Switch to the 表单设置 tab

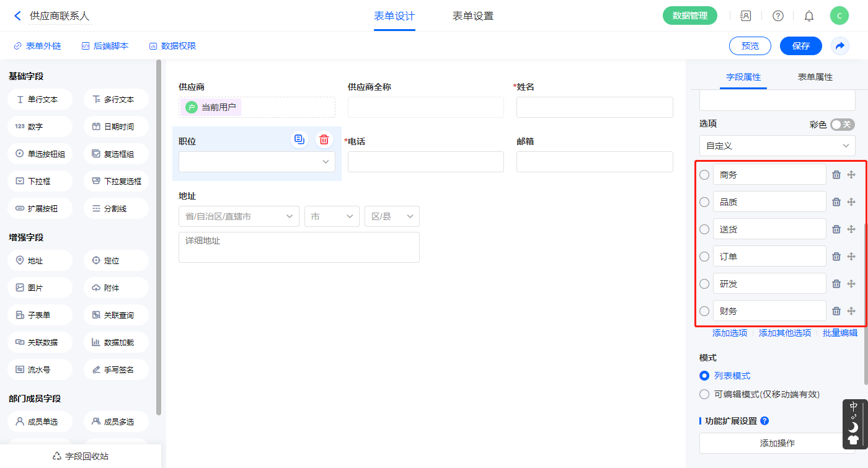point(472,16)
